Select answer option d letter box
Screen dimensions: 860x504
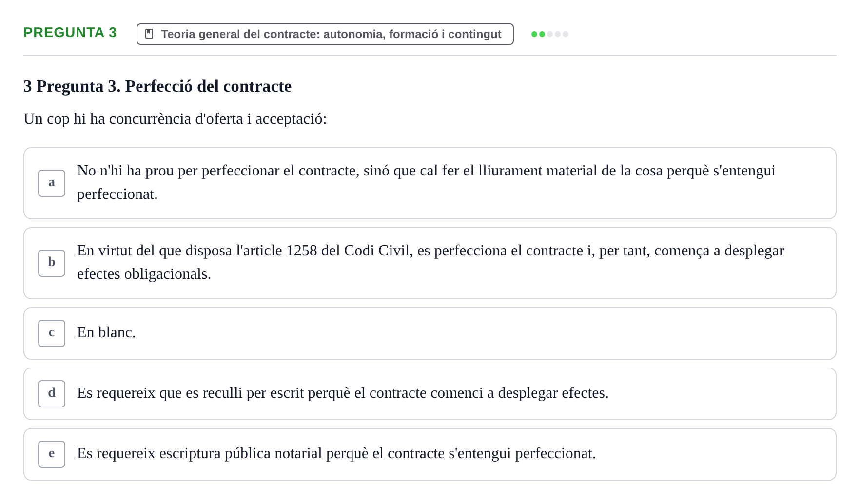tap(52, 394)
